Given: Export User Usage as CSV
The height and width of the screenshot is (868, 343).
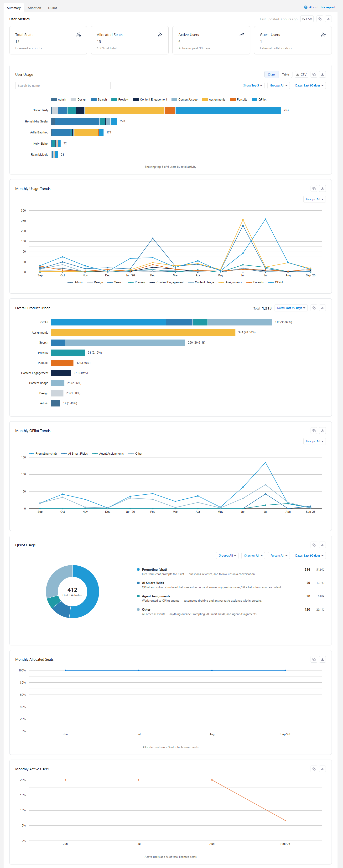Looking at the screenshot, I should pos(301,75).
